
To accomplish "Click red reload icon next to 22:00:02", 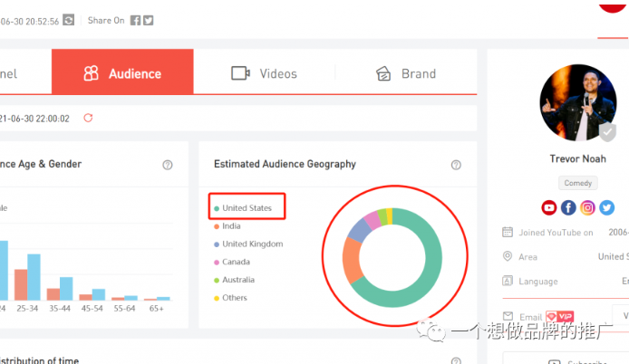I will (x=88, y=118).
